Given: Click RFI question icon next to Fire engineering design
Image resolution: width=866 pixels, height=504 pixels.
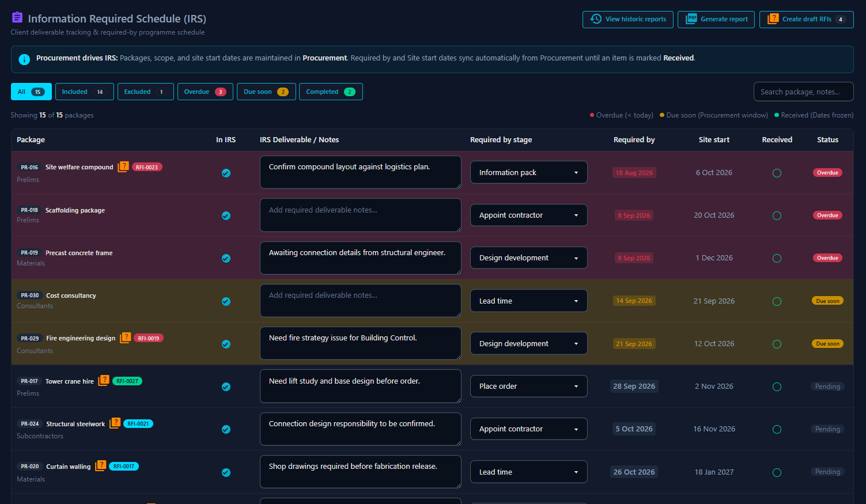Looking at the screenshot, I should 125,338.
